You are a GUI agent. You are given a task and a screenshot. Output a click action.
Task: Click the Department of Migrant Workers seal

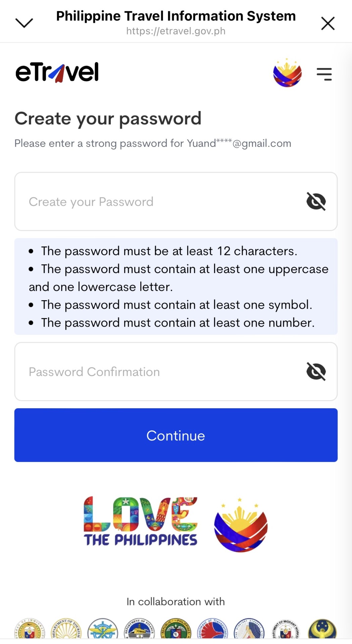pyautogui.click(x=286, y=630)
